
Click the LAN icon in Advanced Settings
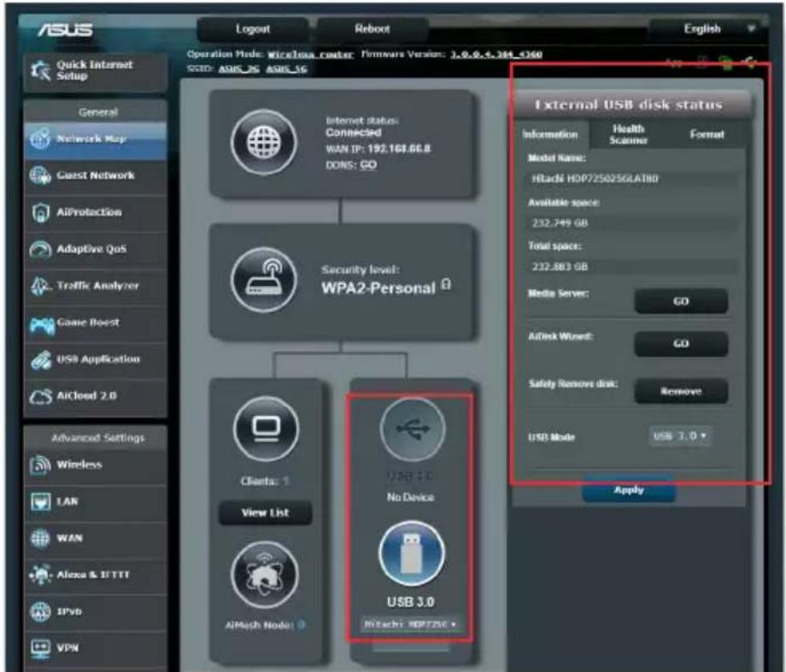[40, 501]
